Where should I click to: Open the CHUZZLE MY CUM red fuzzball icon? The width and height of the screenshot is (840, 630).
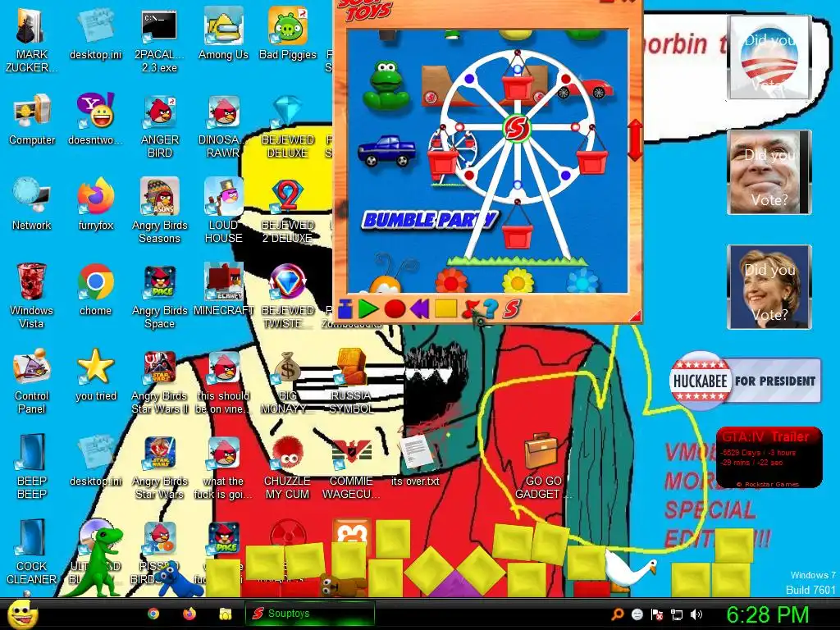tap(288, 466)
